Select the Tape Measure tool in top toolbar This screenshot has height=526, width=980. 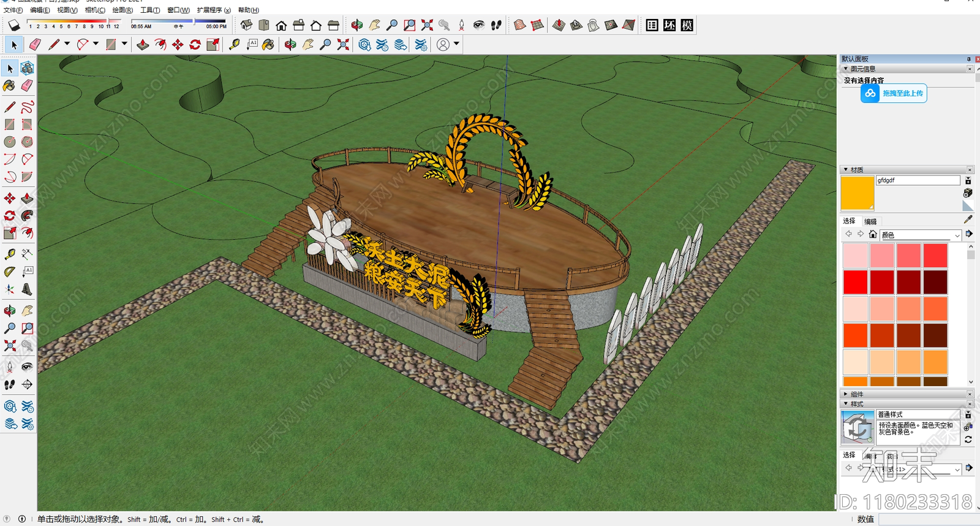(x=234, y=44)
